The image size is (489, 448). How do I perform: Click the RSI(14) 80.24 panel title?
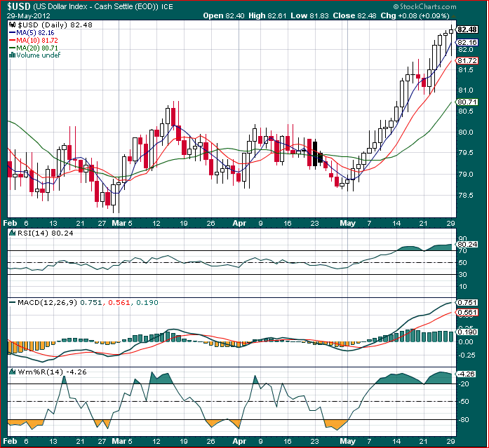click(45, 233)
